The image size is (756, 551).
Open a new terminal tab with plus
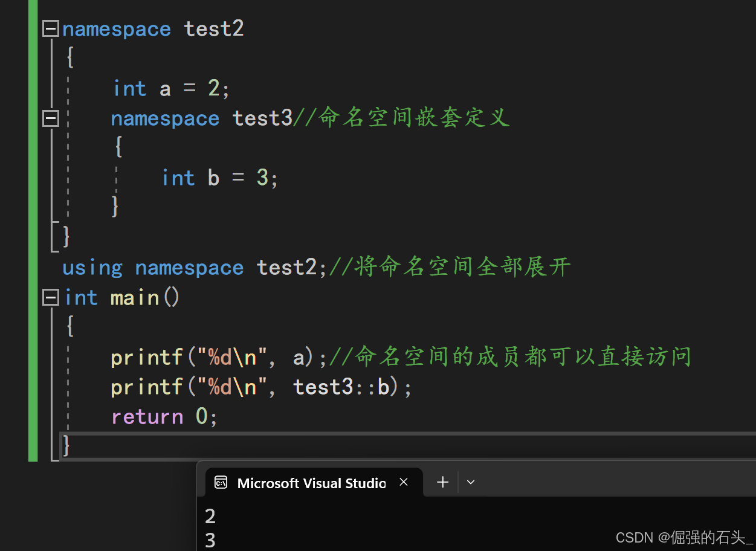click(x=443, y=482)
